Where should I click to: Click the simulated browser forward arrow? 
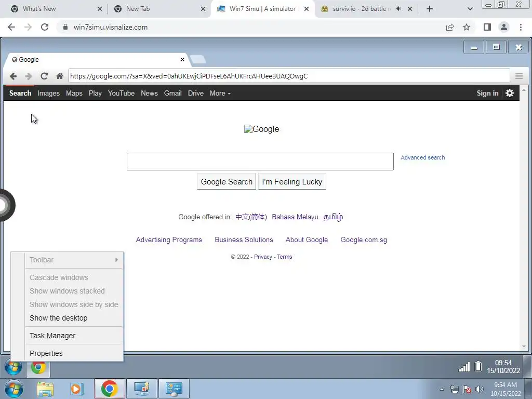29,76
